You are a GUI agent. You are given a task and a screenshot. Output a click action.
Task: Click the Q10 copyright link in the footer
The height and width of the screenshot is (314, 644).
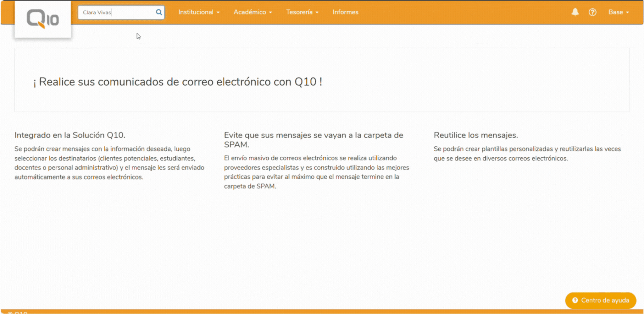pos(17,312)
